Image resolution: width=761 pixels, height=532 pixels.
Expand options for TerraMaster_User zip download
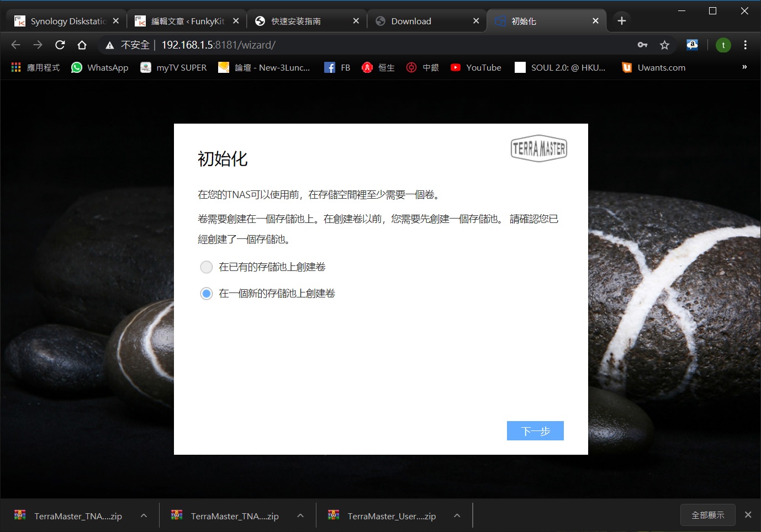click(457, 516)
